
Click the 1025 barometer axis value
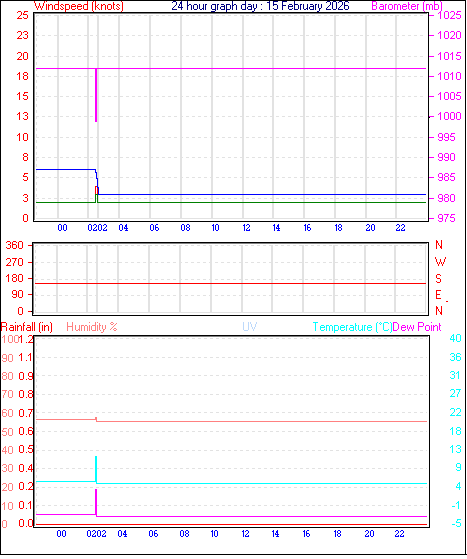450,15
